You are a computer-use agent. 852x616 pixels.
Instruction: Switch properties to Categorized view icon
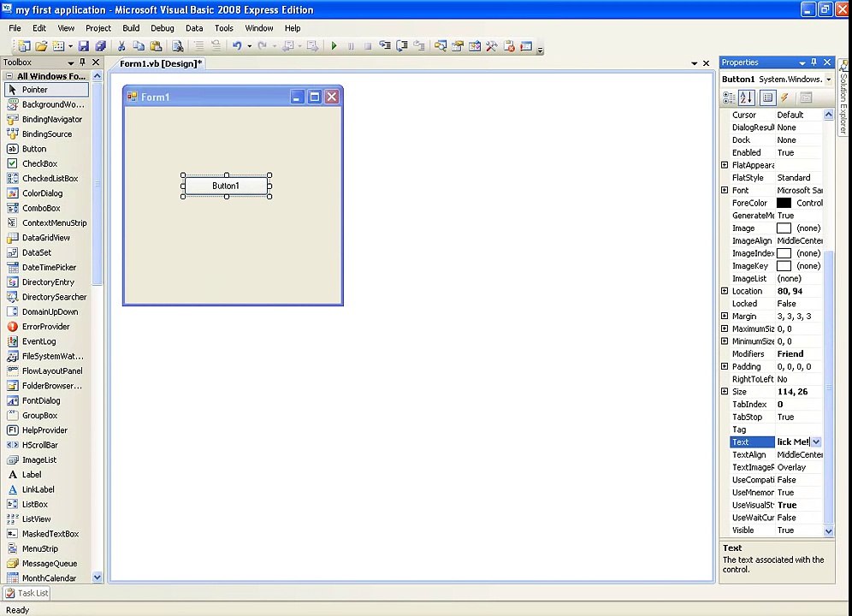point(729,98)
